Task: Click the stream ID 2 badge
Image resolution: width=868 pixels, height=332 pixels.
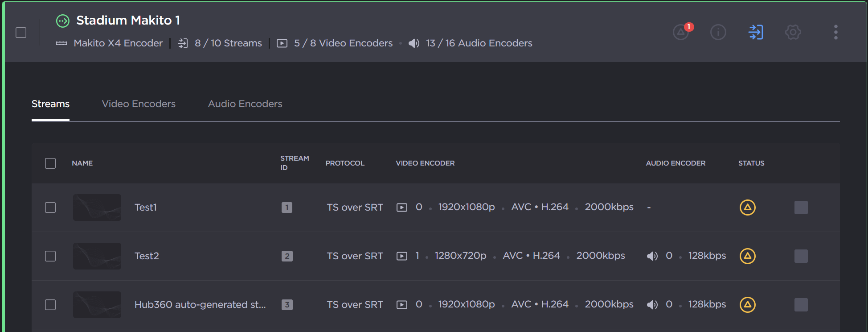Action: [x=287, y=256]
